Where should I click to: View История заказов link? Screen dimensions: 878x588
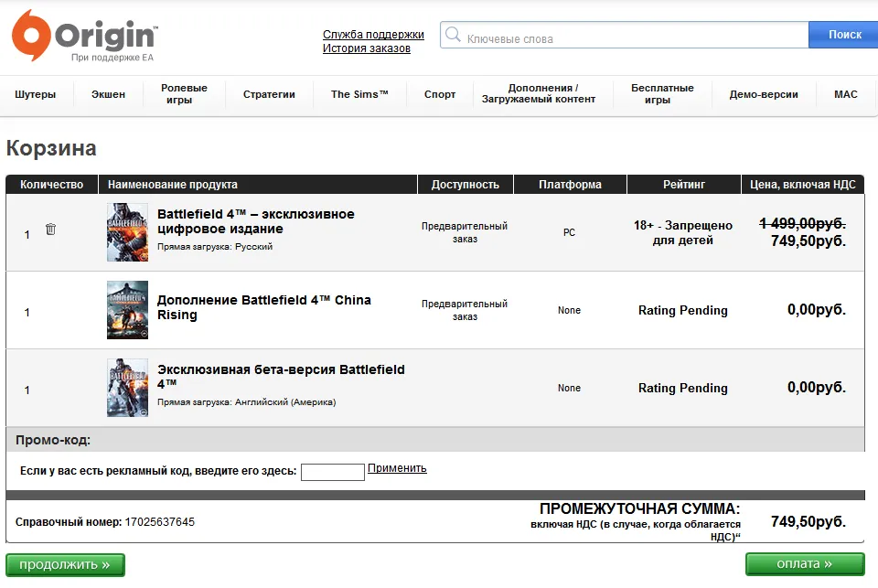click(367, 48)
